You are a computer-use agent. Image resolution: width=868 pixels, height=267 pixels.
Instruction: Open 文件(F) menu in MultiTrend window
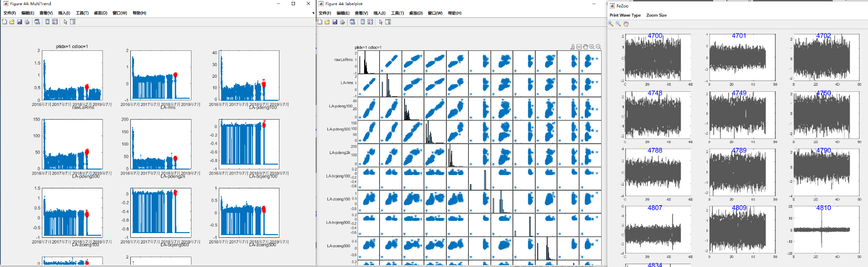(9, 13)
